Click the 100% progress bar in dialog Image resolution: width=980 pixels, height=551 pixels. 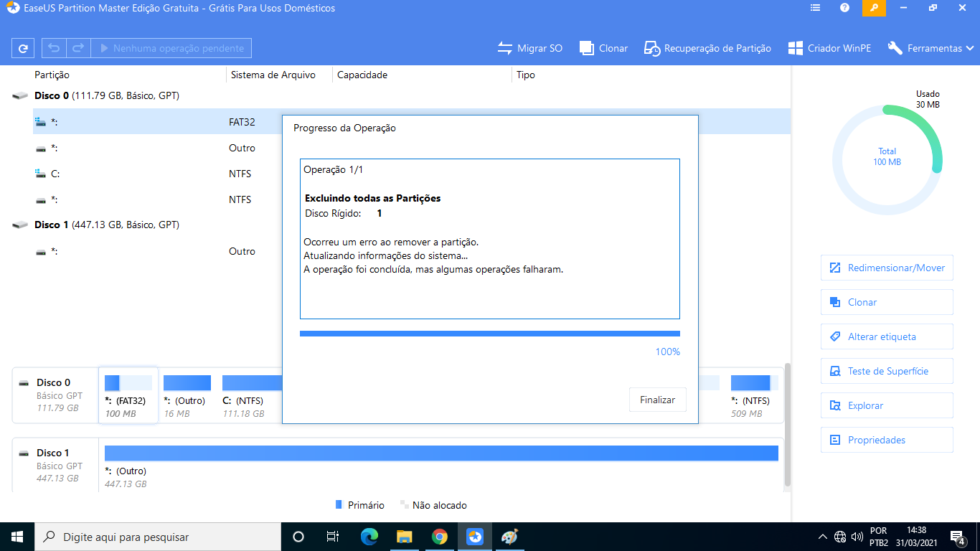489,334
